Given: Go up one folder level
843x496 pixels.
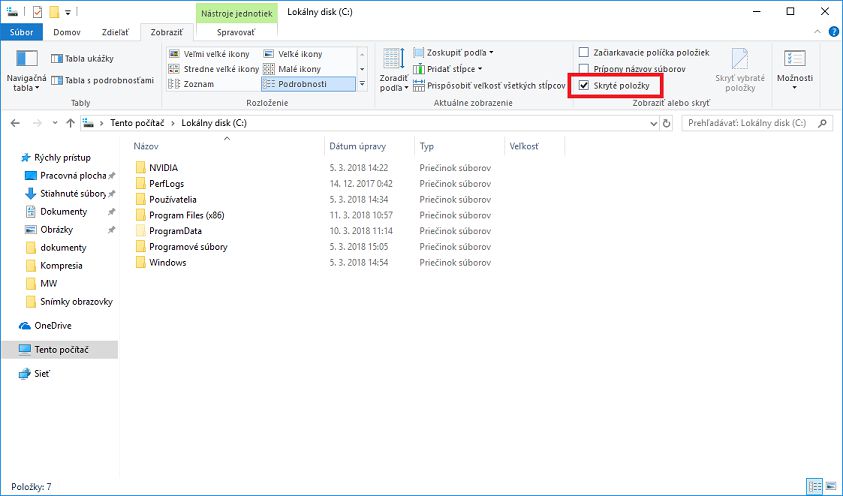Looking at the screenshot, I should point(70,123).
